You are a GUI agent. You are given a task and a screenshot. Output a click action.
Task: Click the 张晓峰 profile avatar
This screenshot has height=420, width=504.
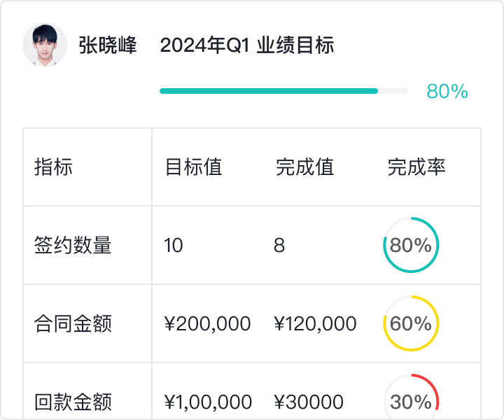tap(45, 45)
